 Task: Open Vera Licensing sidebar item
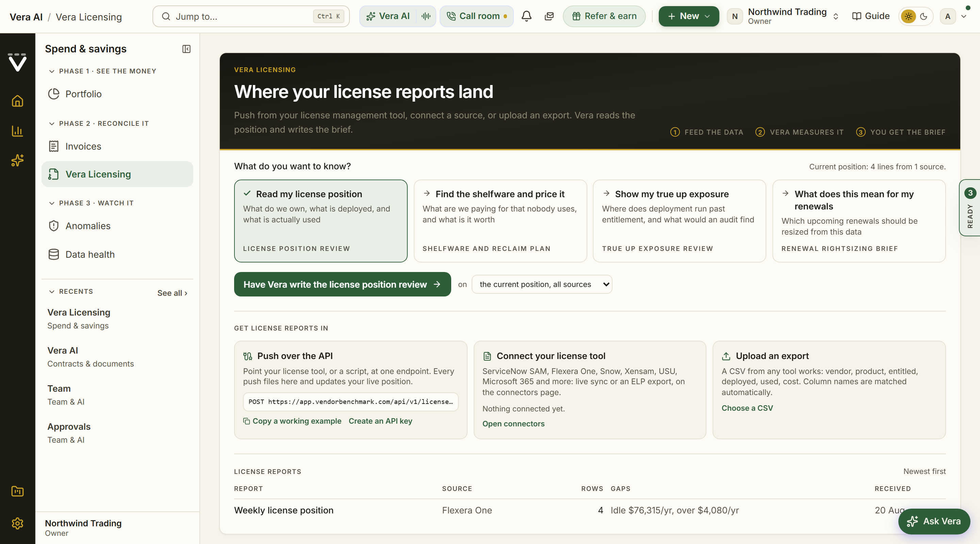click(x=117, y=174)
